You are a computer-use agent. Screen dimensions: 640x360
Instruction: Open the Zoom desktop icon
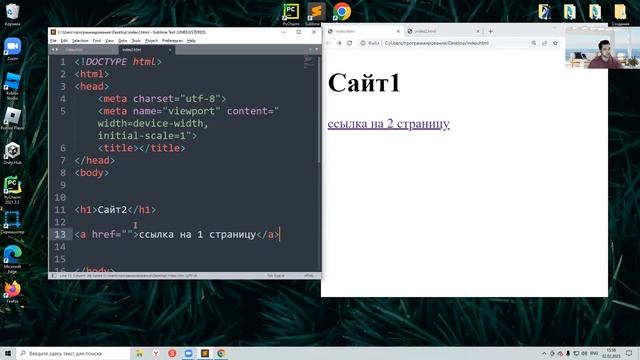[x=12, y=48]
